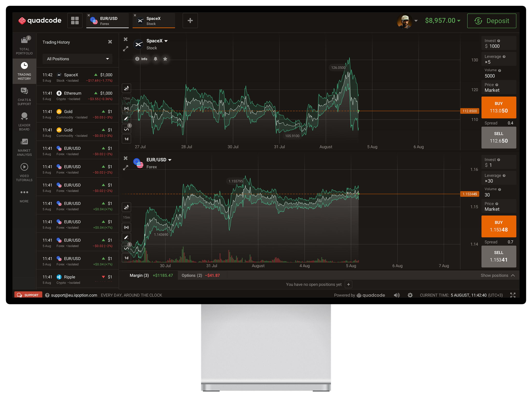
Task: Open profile avatar dropdown arrow
Action: [x=416, y=21]
